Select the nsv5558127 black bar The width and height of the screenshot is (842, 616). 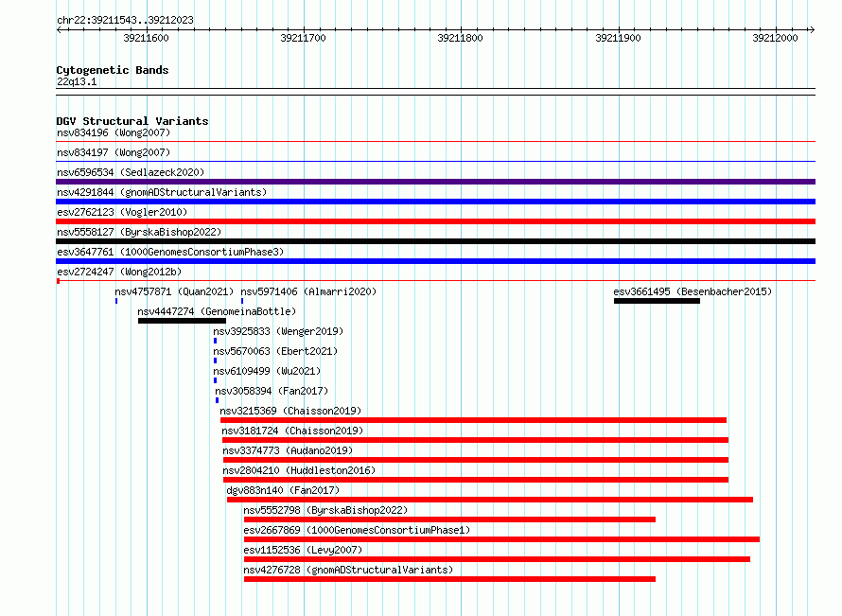[x=435, y=241]
